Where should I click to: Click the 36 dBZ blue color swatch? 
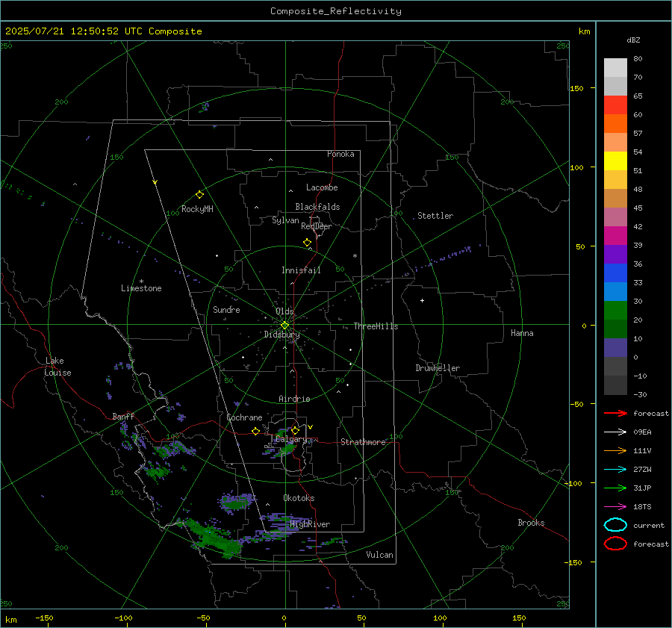click(615, 273)
